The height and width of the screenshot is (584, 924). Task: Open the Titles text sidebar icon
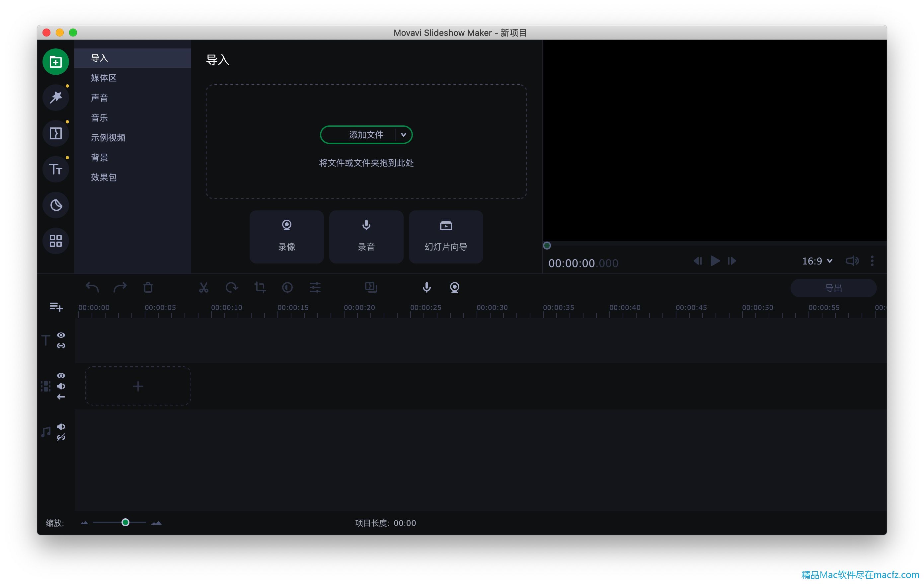coord(56,169)
